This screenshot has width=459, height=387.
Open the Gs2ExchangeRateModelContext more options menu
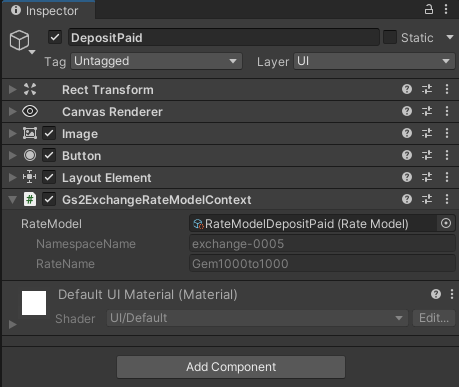click(447, 199)
